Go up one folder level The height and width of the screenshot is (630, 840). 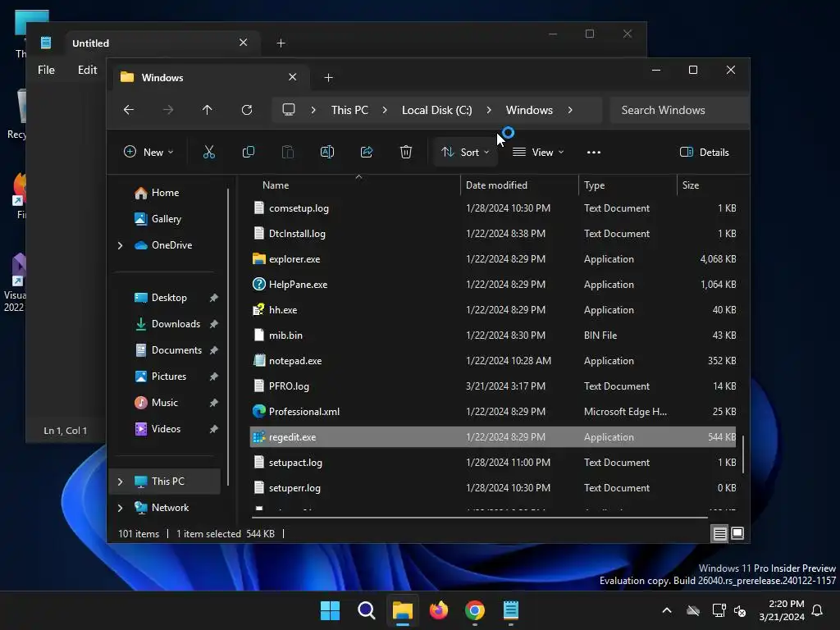pyautogui.click(x=208, y=110)
